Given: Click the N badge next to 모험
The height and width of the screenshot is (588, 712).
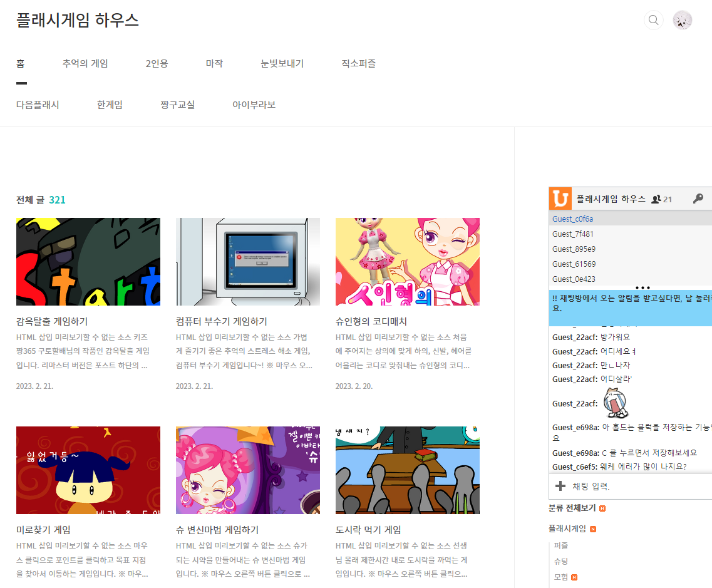Looking at the screenshot, I should (x=574, y=577).
